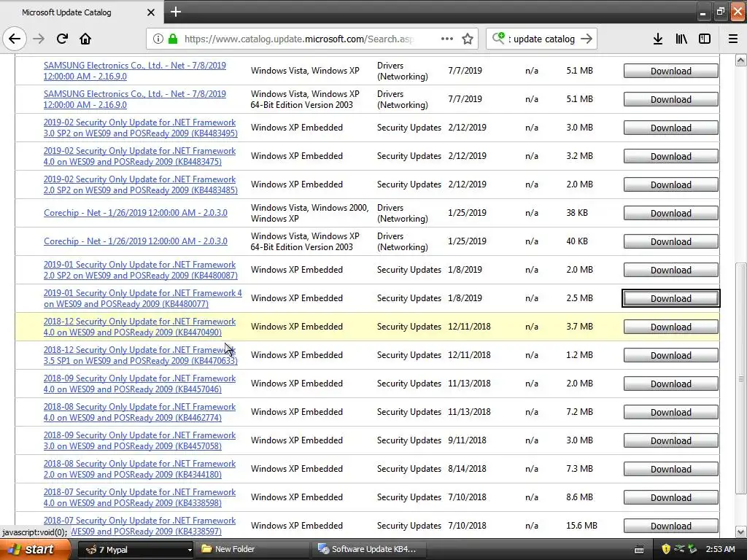Open the library bookshelf icon
Viewport: 747px width, 560px height.
(x=681, y=39)
